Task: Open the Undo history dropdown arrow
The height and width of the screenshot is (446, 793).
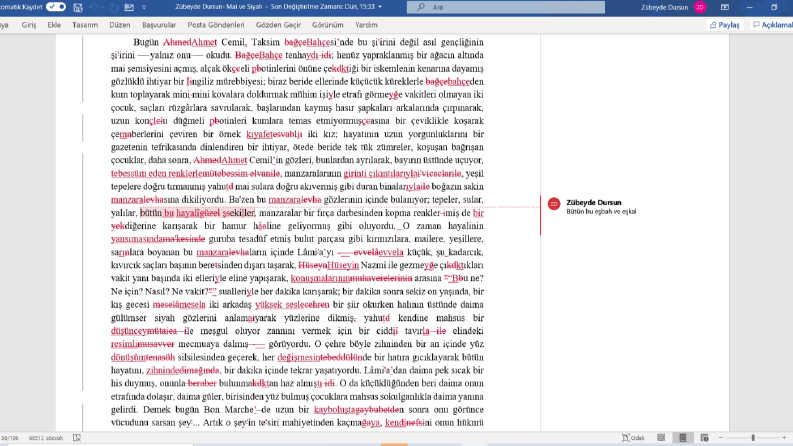Action: 102,8
